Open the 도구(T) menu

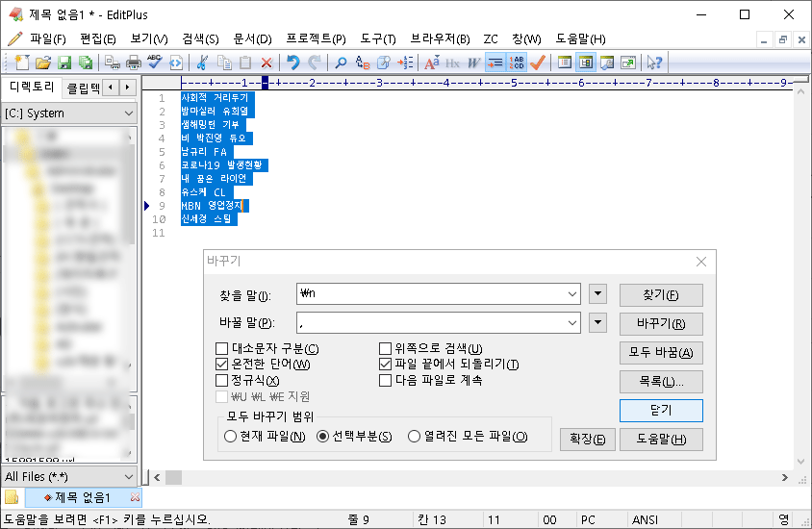(378, 38)
